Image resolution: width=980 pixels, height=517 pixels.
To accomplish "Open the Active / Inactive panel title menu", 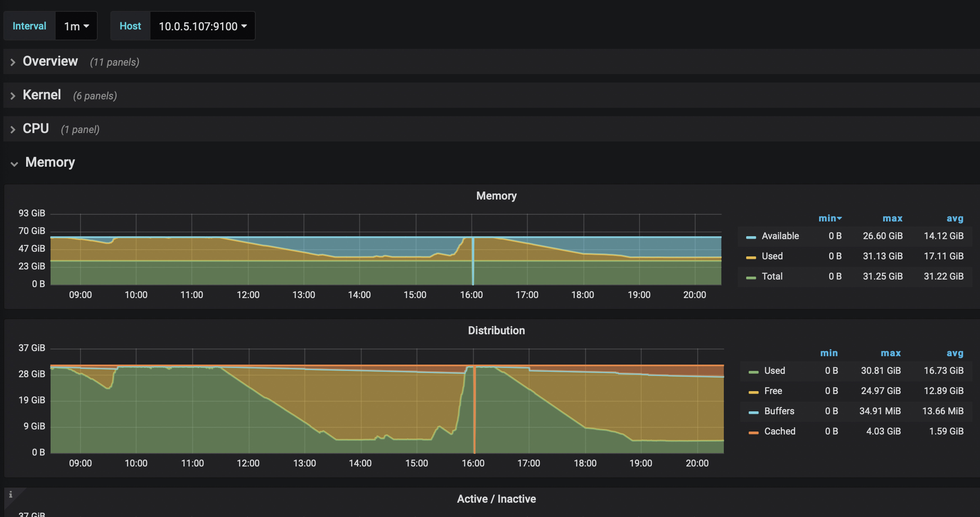I will [496, 499].
